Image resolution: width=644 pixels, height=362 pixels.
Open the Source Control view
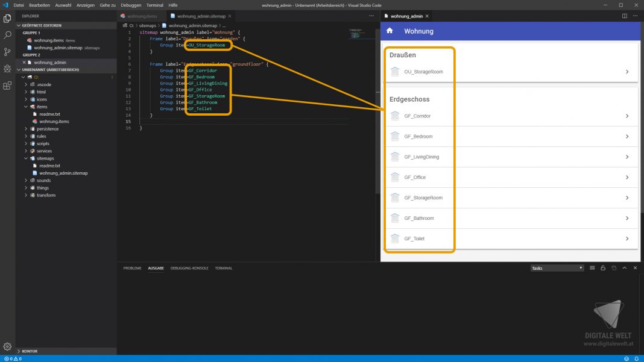[7, 52]
